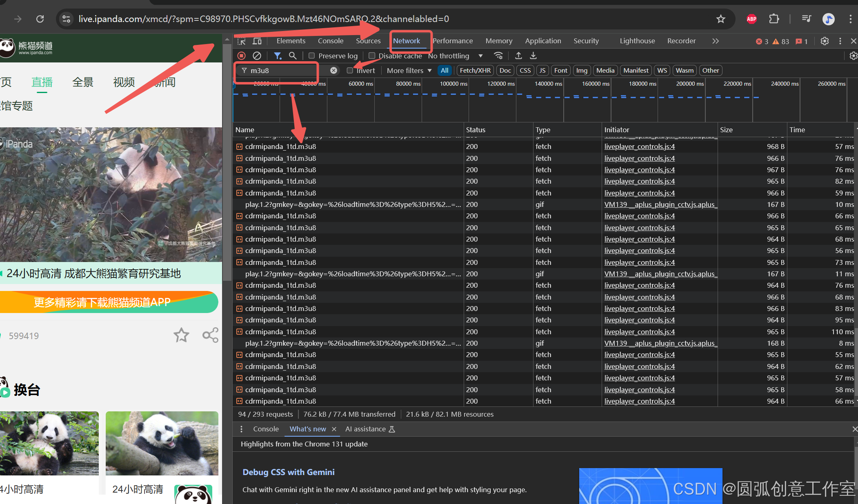
Task: Toggle the network filter funnel icon
Action: coord(278,56)
